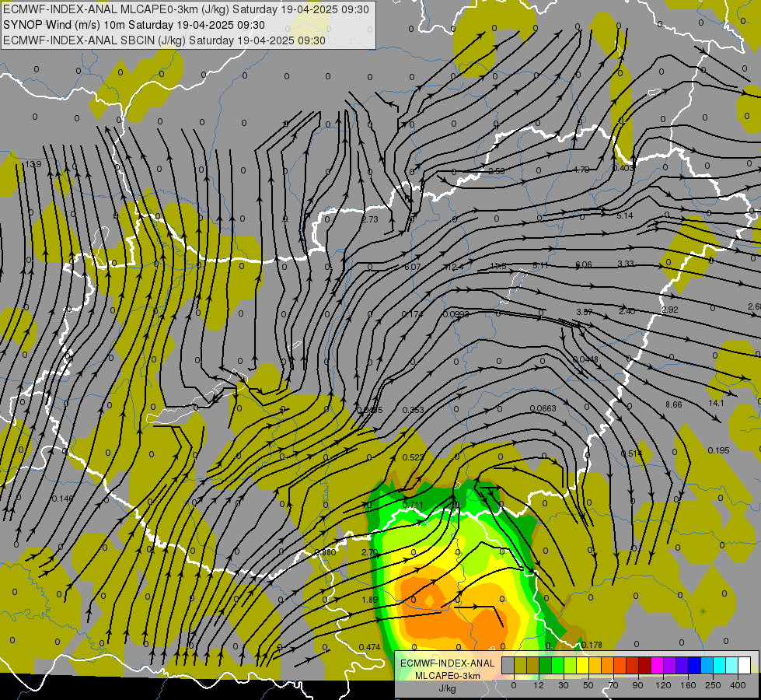
Task: Click the map value 0.0663
Action: 543,408
